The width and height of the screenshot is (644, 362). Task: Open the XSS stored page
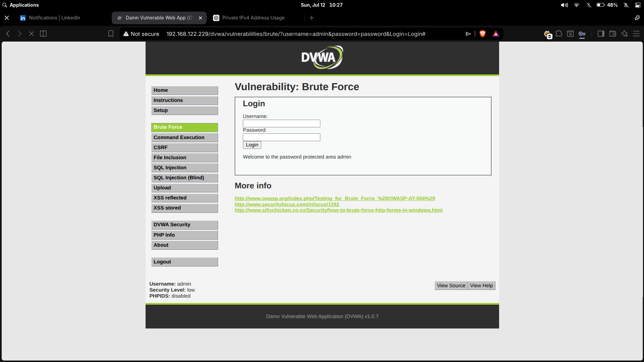coord(184,208)
